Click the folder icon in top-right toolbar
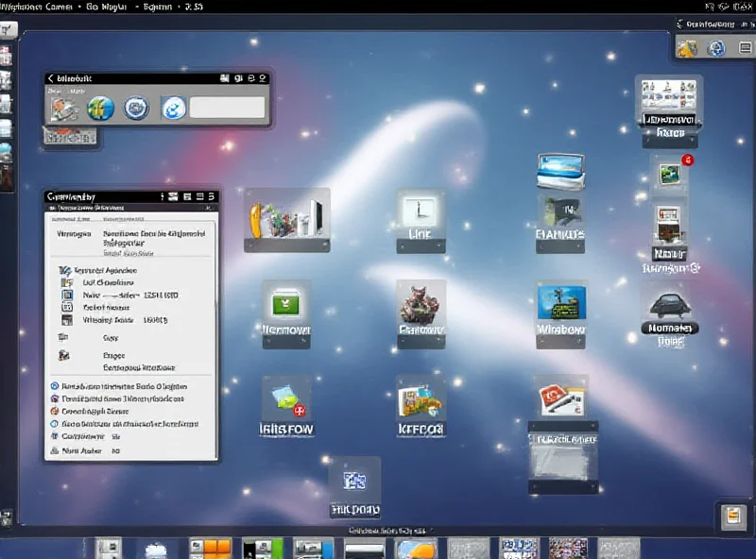This screenshot has height=559, width=756. (x=687, y=48)
